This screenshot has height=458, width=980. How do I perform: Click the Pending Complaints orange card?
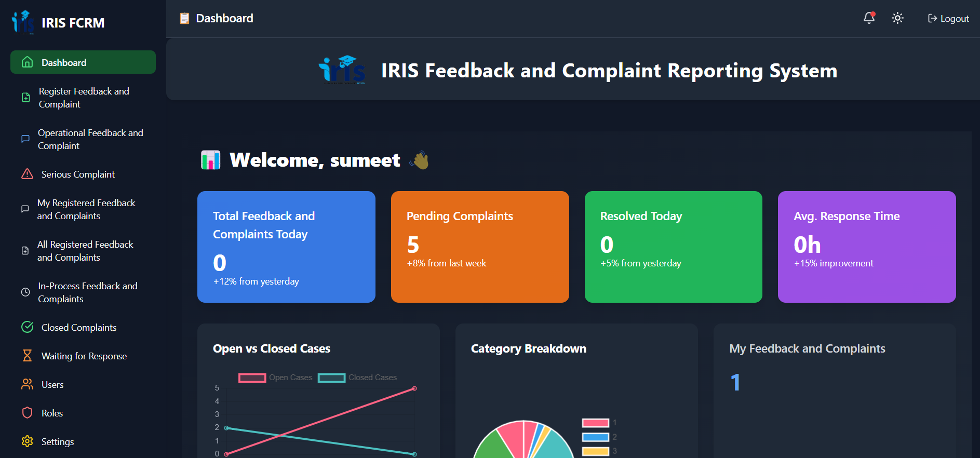480,247
